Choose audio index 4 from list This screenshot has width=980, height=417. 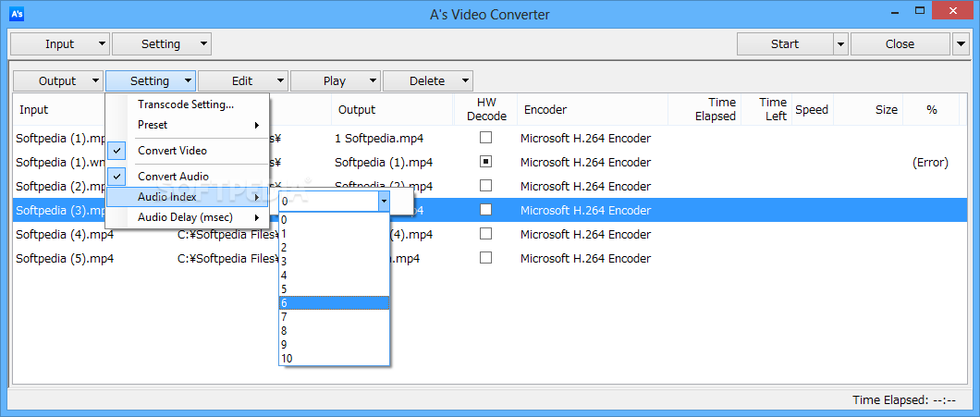[x=335, y=276]
